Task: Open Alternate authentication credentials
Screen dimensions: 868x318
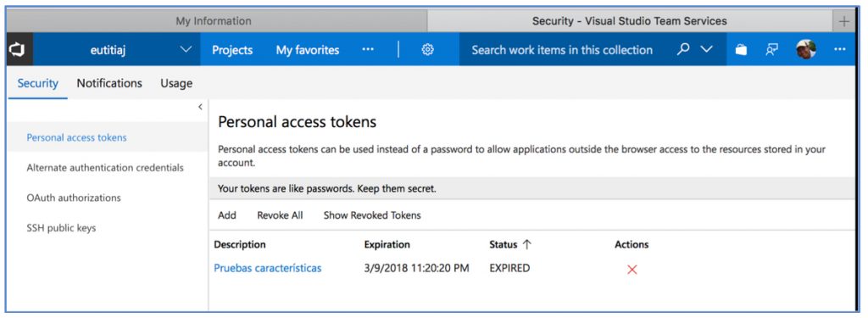Action: [105, 167]
